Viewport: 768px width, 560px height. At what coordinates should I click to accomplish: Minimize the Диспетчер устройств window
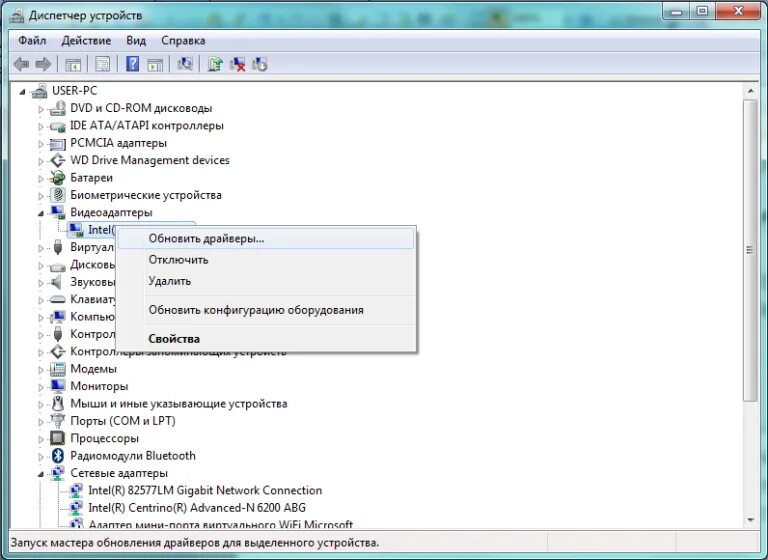click(x=676, y=11)
